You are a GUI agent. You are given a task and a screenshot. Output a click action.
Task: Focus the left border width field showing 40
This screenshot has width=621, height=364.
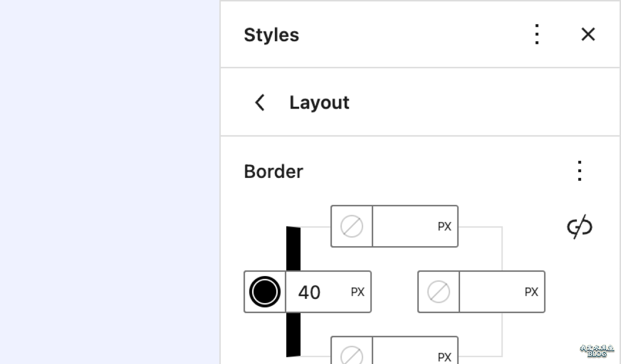[x=317, y=292]
